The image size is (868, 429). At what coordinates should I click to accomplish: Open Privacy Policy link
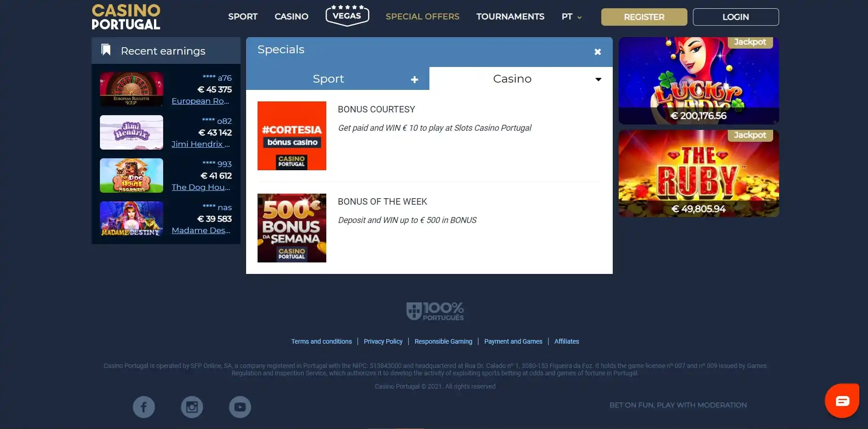pos(383,341)
